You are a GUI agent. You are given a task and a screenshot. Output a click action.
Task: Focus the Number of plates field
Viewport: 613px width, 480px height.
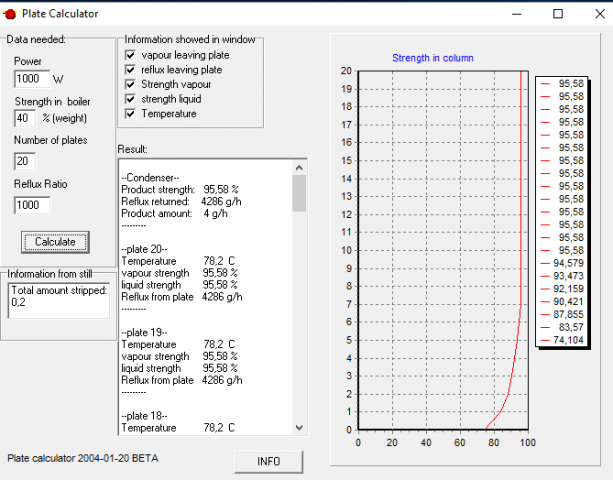pyautogui.click(x=26, y=161)
